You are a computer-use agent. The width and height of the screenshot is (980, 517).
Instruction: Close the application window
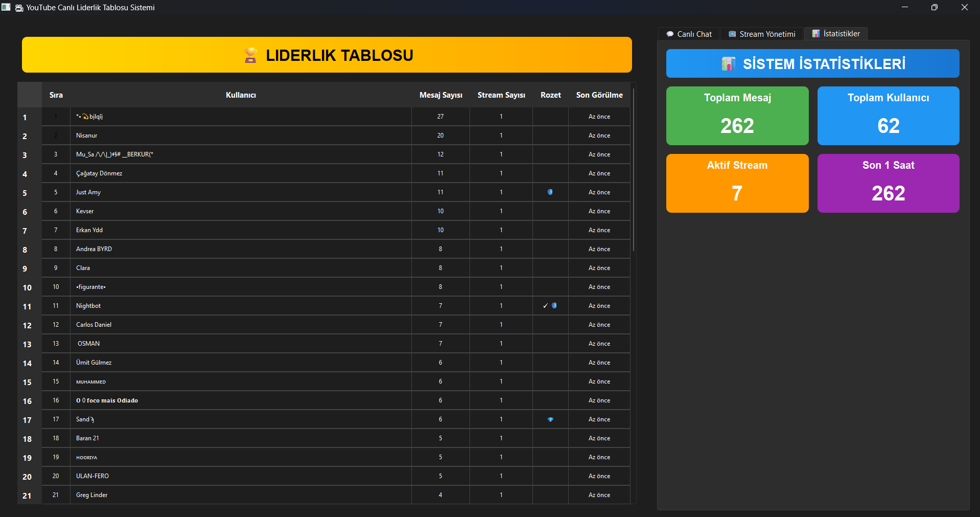click(965, 7)
